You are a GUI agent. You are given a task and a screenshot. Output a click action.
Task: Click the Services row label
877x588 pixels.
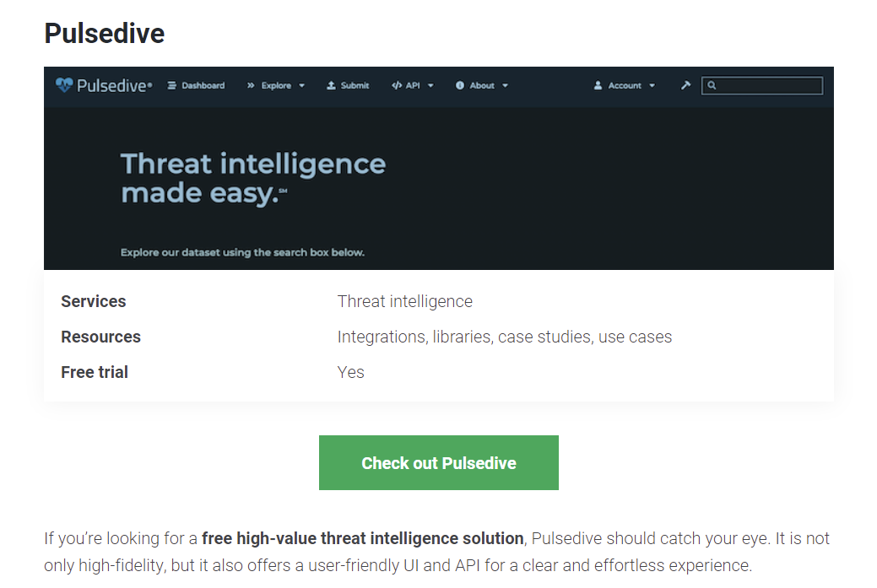(x=94, y=302)
